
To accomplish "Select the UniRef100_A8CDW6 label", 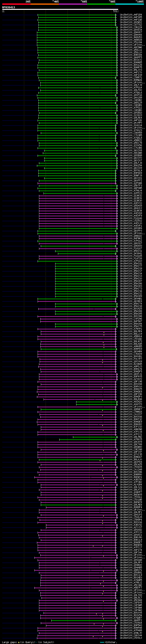I will 131,47.
